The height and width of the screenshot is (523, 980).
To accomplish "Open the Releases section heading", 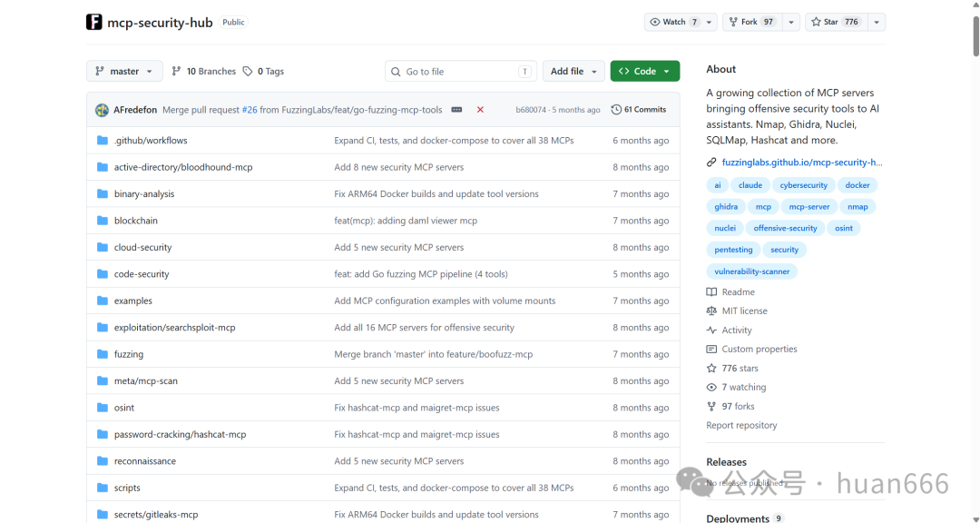I will coord(726,462).
